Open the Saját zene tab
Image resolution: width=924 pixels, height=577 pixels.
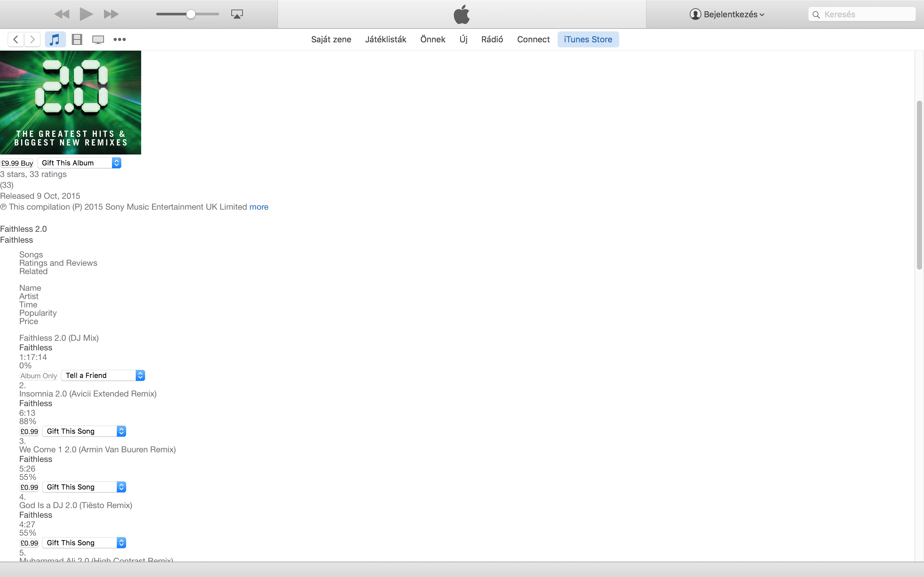tap(331, 39)
